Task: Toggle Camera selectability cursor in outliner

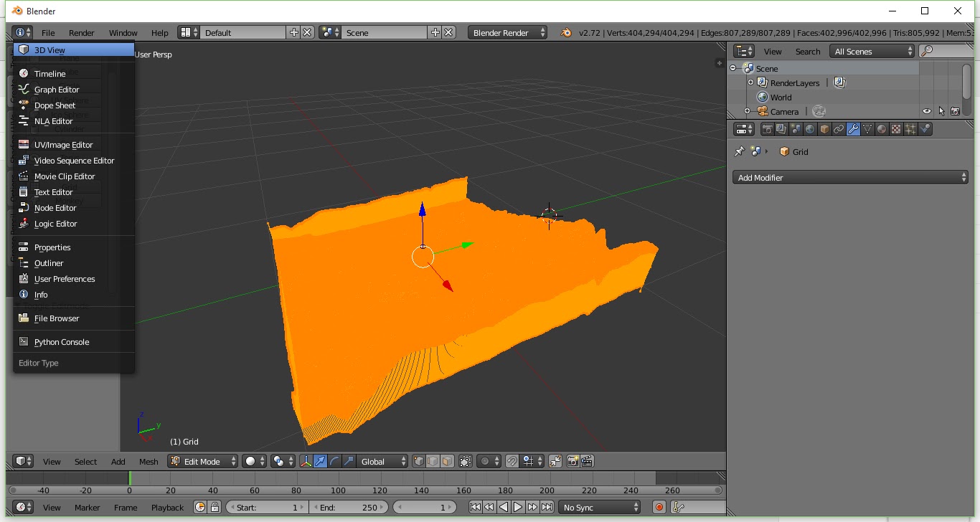Action: [941, 111]
